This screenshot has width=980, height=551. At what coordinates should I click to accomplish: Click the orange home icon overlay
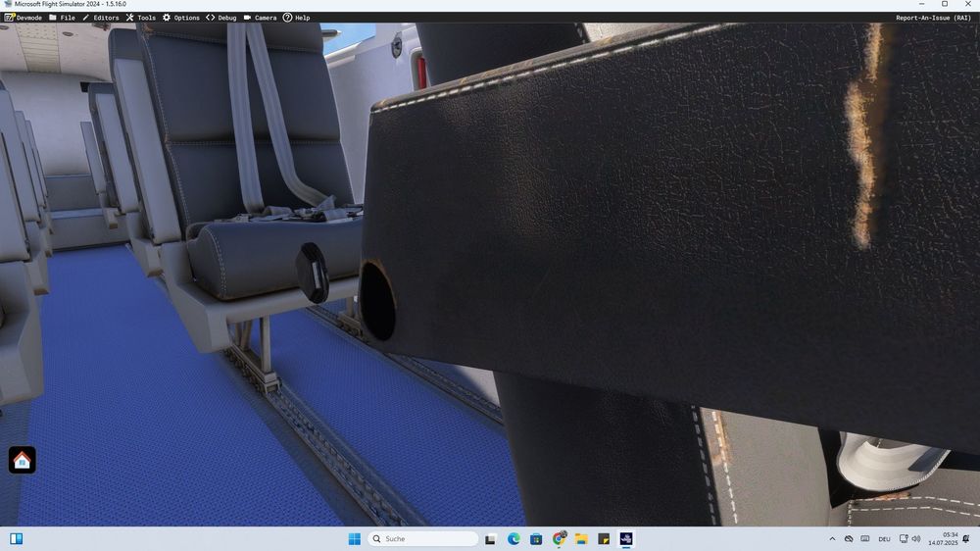point(23,460)
